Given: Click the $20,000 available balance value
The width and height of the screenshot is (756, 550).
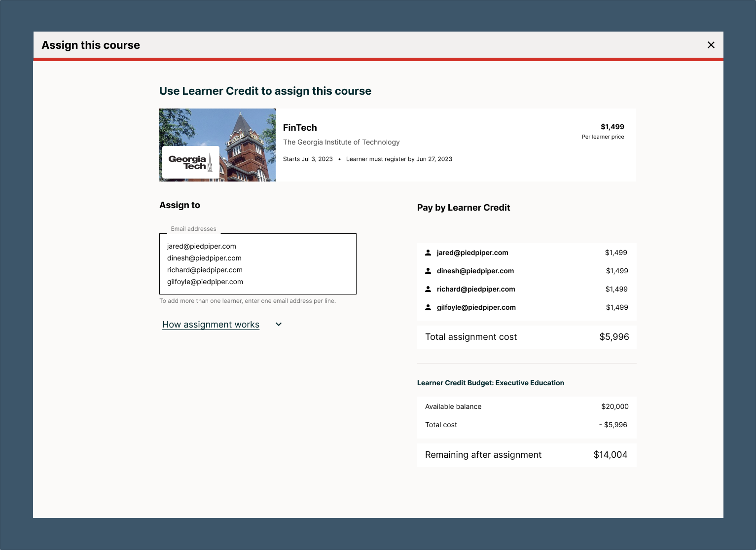Looking at the screenshot, I should (615, 406).
